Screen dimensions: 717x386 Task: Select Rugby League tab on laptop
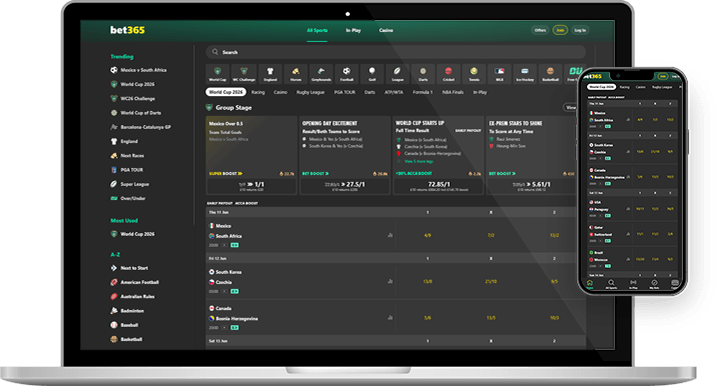[x=310, y=92]
